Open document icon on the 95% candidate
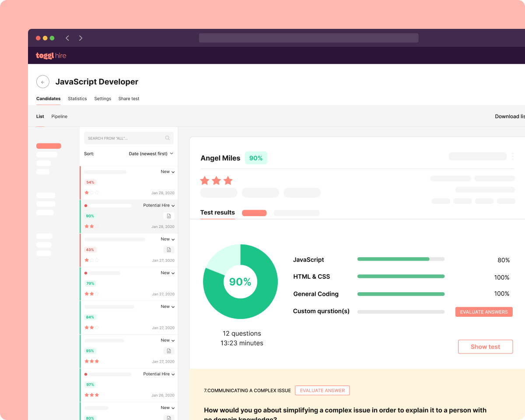Viewport: 525px width, 420px height. [169, 351]
